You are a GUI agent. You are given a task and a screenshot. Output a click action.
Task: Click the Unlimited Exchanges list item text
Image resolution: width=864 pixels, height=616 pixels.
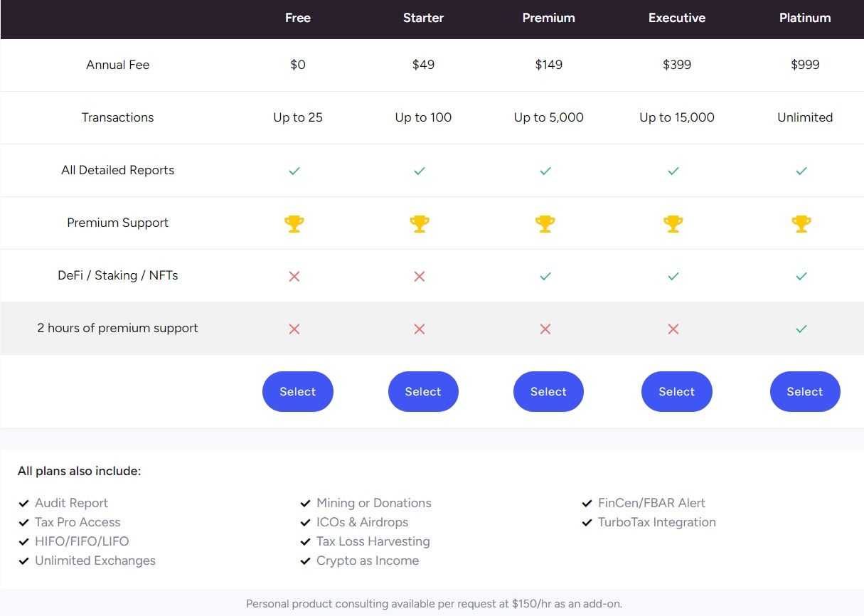point(95,561)
